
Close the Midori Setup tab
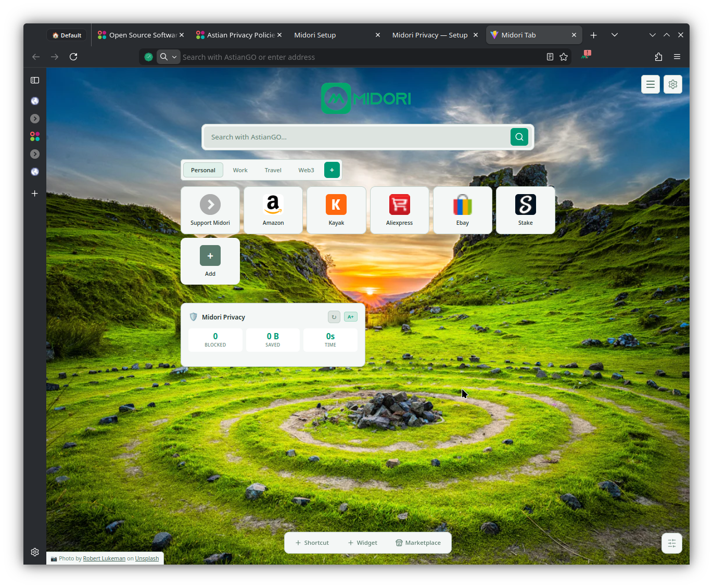[x=378, y=35]
